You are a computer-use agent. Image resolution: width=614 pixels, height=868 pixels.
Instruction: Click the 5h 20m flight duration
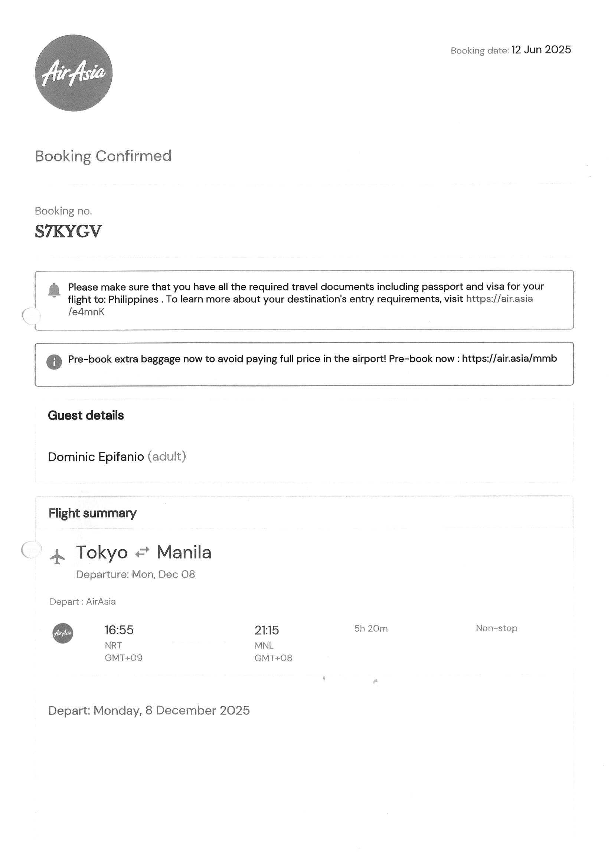(370, 628)
